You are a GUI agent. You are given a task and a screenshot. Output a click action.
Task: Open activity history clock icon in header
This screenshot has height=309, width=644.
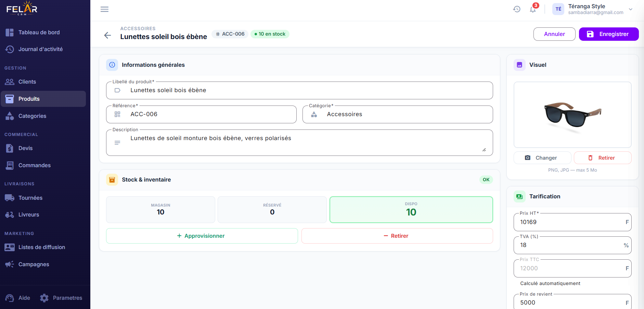pos(517,9)
